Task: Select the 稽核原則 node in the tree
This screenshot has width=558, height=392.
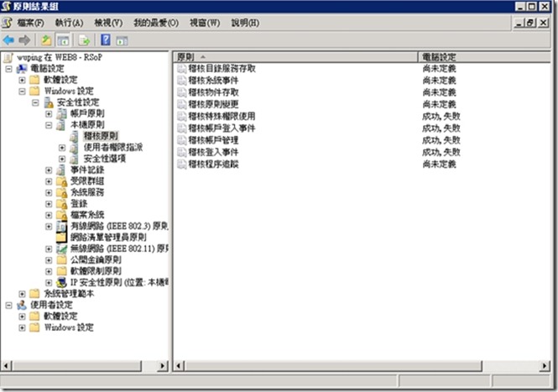Action: [101, 135]
